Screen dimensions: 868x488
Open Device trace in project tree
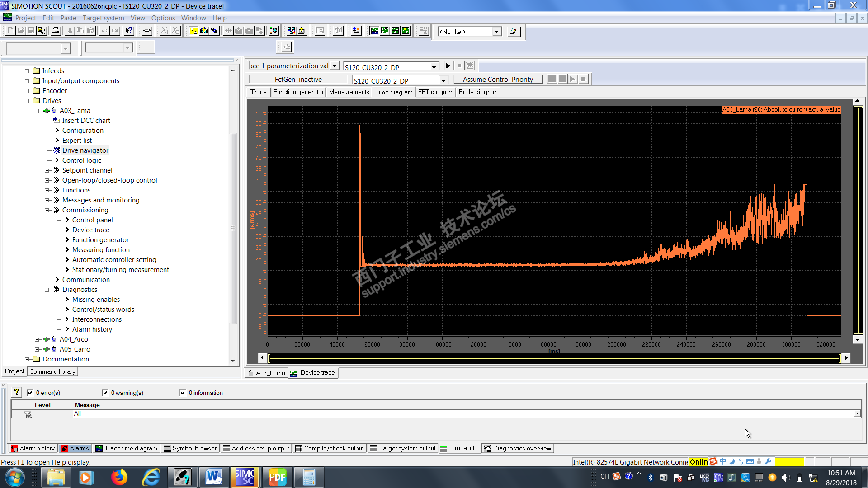point(90,230)
